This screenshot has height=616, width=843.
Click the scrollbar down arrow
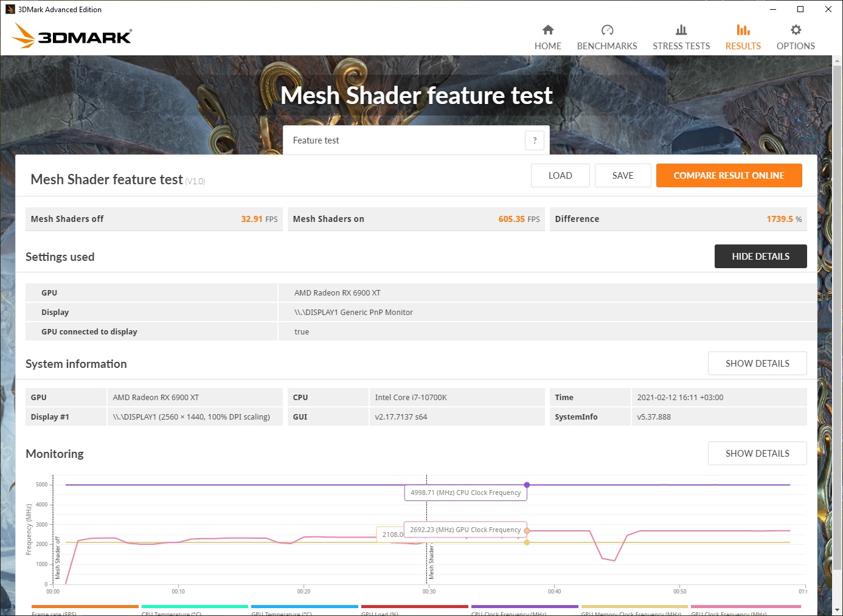837,610
